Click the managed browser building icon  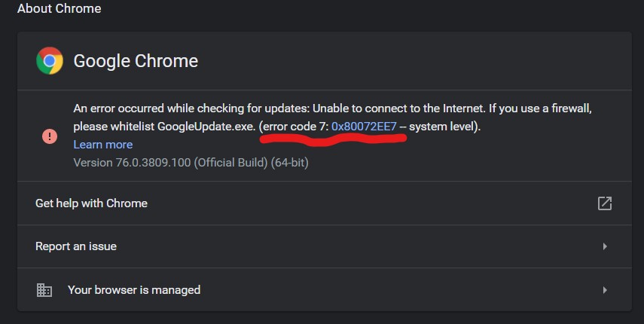pos(44,289)
